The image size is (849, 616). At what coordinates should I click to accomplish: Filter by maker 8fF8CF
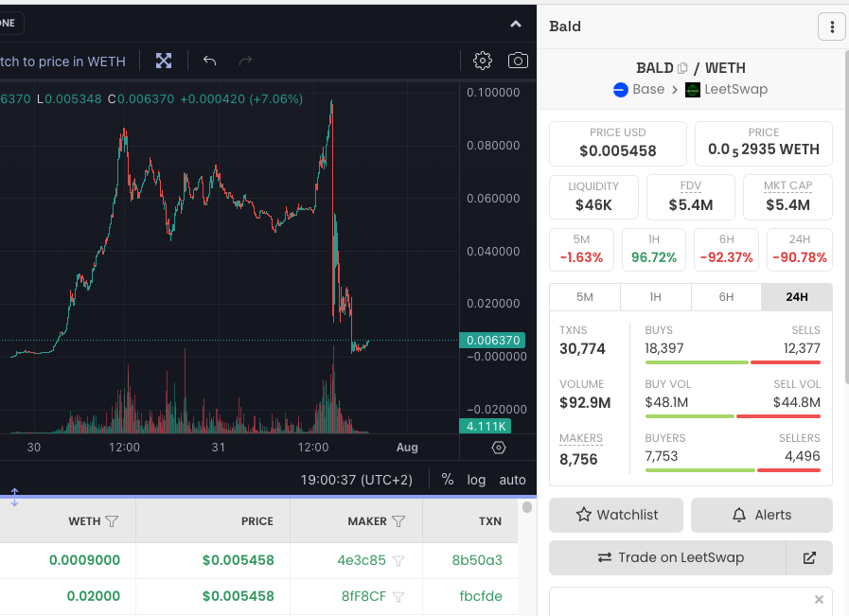click(398, 596)
